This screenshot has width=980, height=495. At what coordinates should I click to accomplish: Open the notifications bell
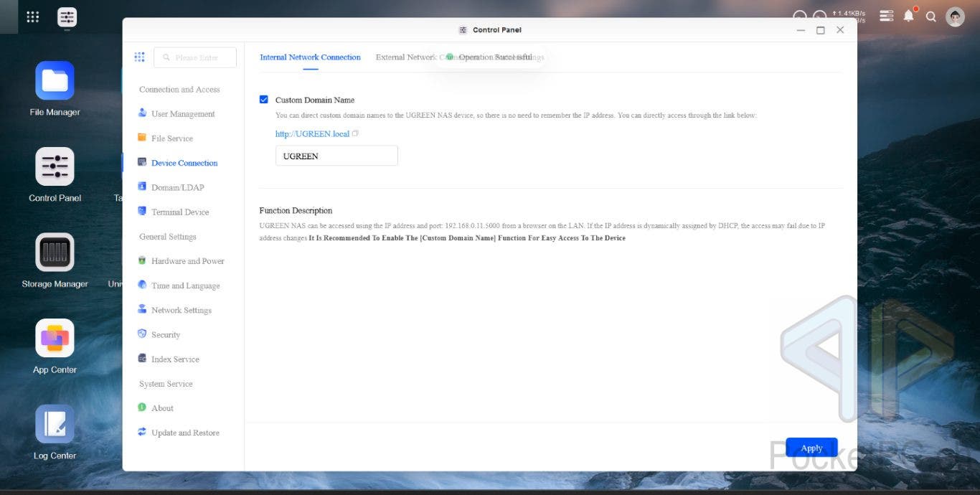(x=909, y=16)
